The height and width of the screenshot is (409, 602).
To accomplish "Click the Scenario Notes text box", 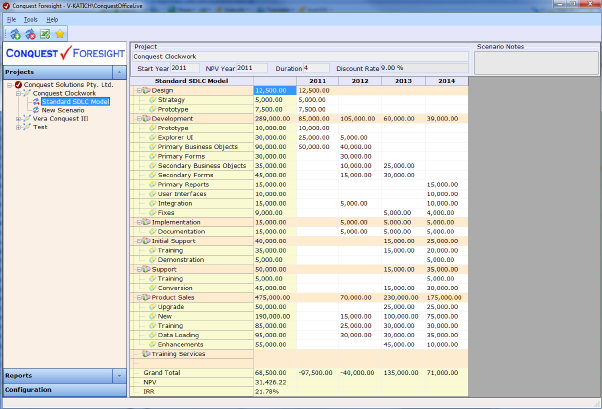I will click(x=536, y=63).
